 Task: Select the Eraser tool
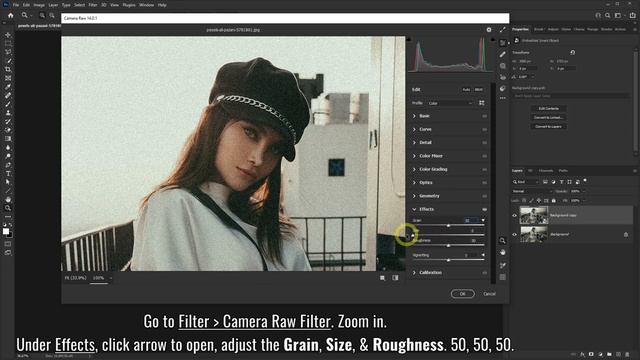pos(8,130)
